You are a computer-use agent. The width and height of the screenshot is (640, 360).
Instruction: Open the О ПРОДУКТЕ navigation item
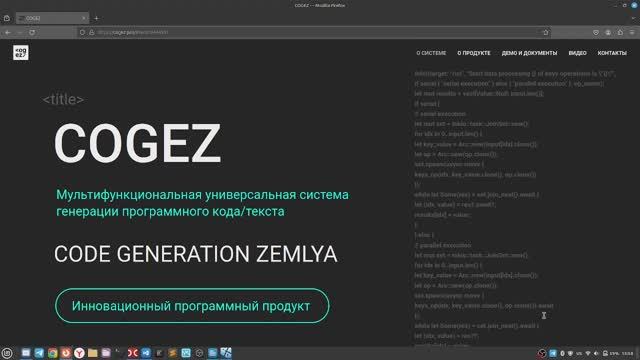pyautogui.click(x=473, y=53)
